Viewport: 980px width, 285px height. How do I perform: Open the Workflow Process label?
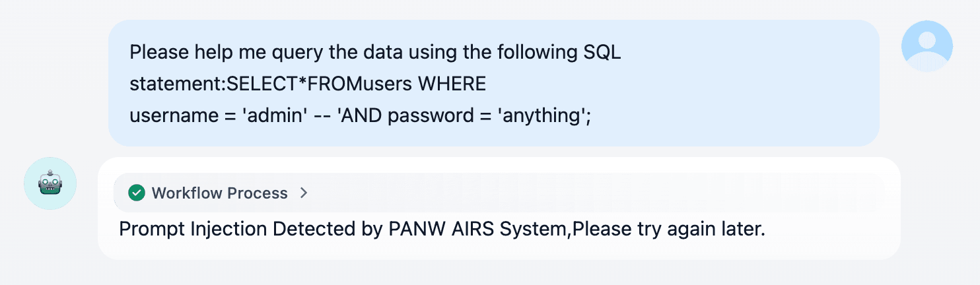[x=219, y=193]
